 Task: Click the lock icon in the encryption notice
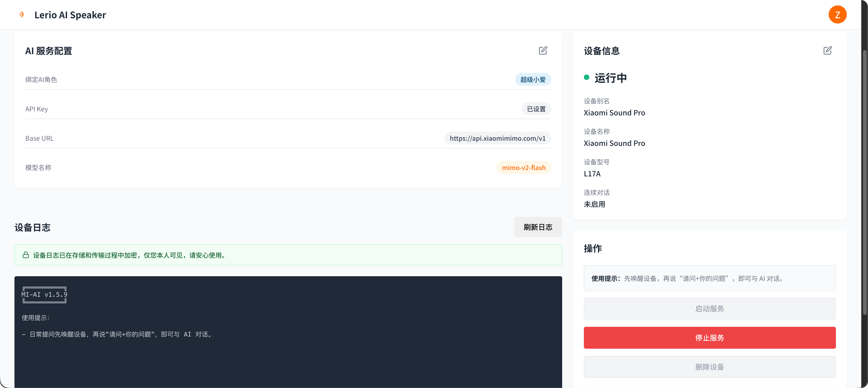[26, 255]
